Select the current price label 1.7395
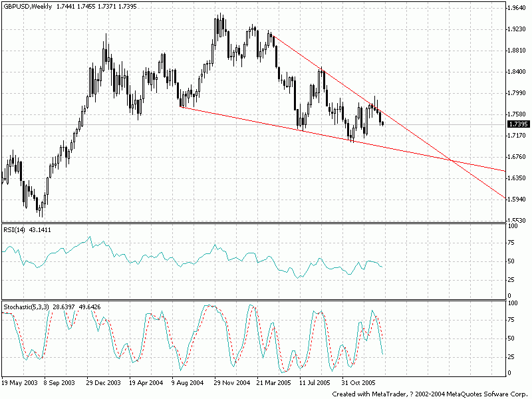This screenshot has height=399, width=532. pos(518,124)
